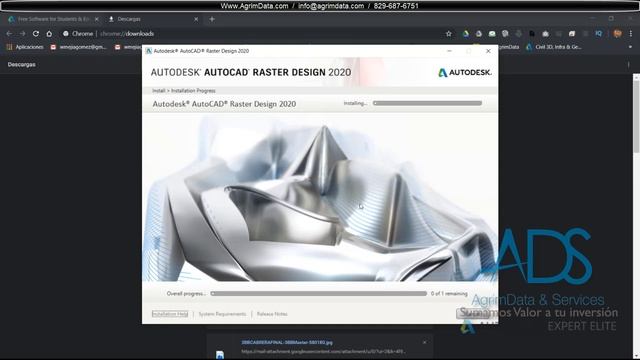640x360 pixels.
Task: Go to Chrome home page
Action: point(49,34)
